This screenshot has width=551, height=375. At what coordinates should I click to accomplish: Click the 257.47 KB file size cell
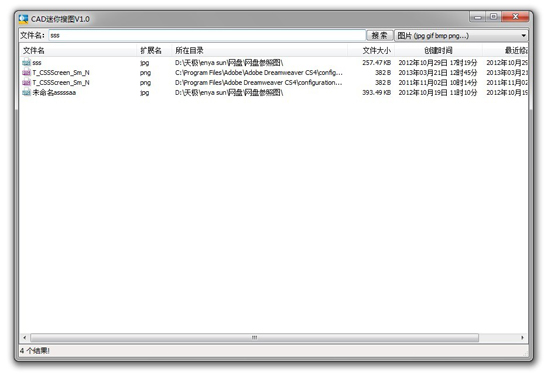[377, 63]
